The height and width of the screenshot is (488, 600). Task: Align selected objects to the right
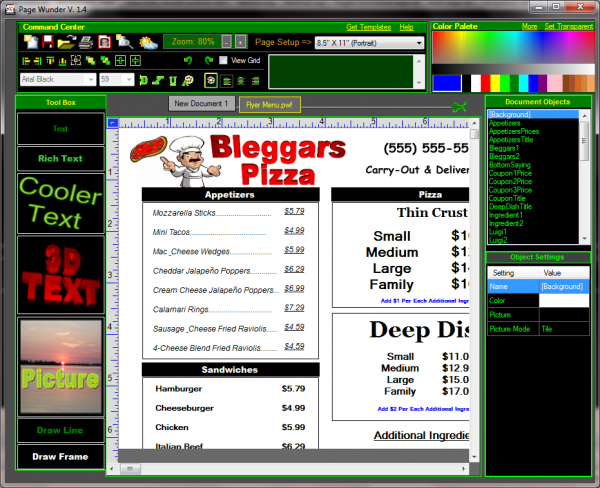coord(38,61)
